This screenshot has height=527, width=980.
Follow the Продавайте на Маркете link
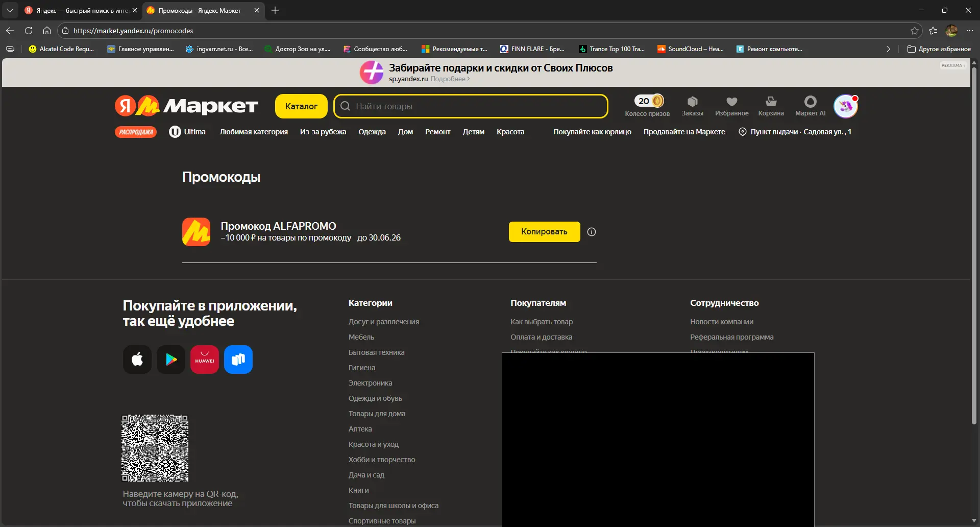pos(684,132)
